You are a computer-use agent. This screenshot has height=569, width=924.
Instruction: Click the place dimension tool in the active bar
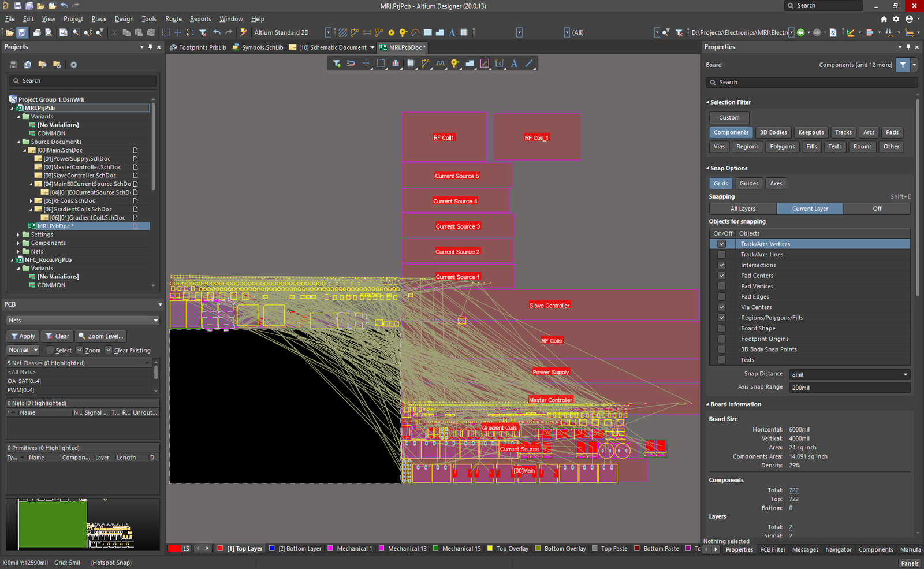pyautogui.click(x=500, y=64)
